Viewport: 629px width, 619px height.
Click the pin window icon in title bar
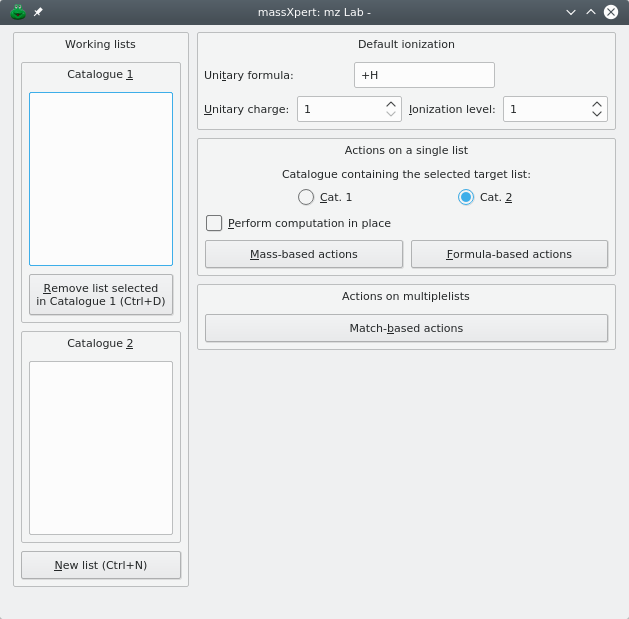[38, 12]
